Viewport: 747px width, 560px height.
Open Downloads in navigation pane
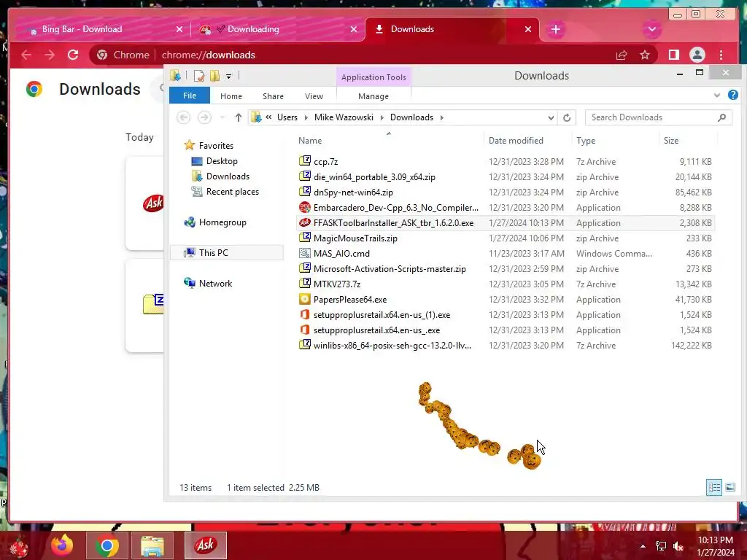(x=228, y=176)
